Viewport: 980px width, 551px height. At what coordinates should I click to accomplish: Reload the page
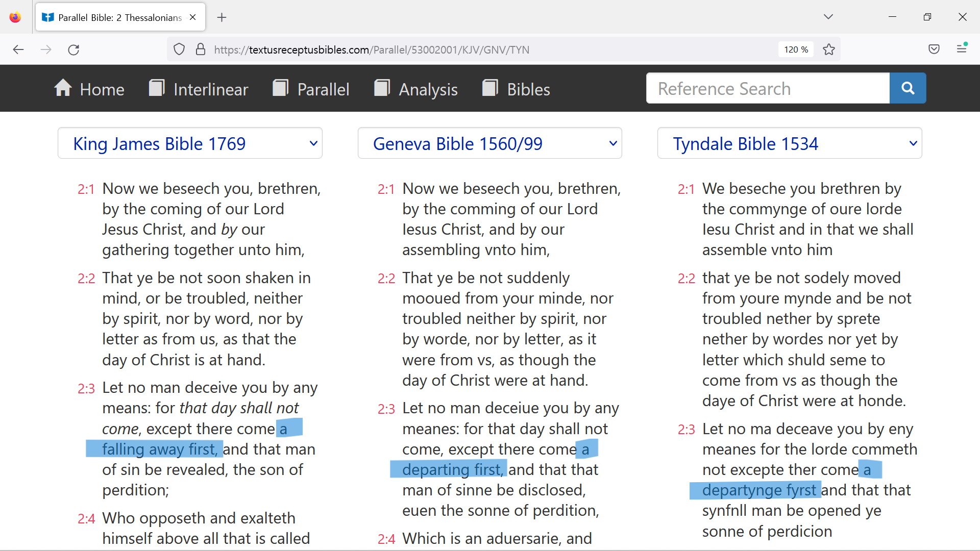(73, 49)
